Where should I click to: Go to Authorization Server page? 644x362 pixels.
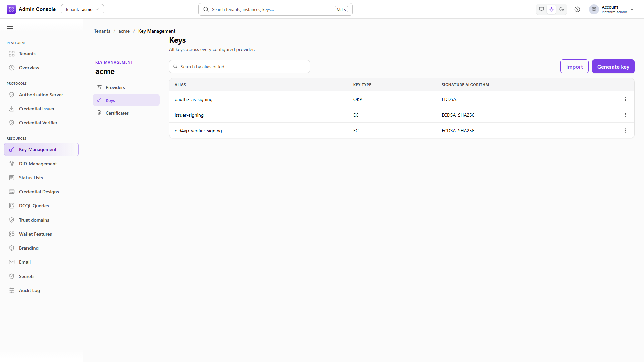[x=41, y=95]
